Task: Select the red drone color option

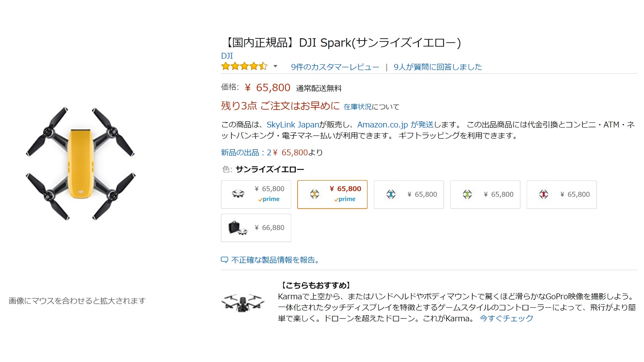Action: (561, 194)
